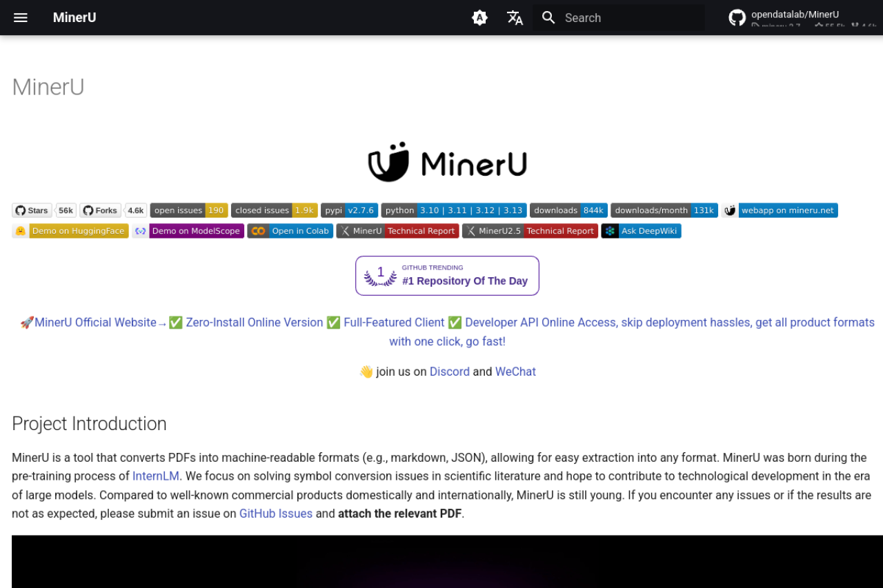This screenshot has width=883, height=588.
Task: Click the Discord link to join
Action: (449, 372)
